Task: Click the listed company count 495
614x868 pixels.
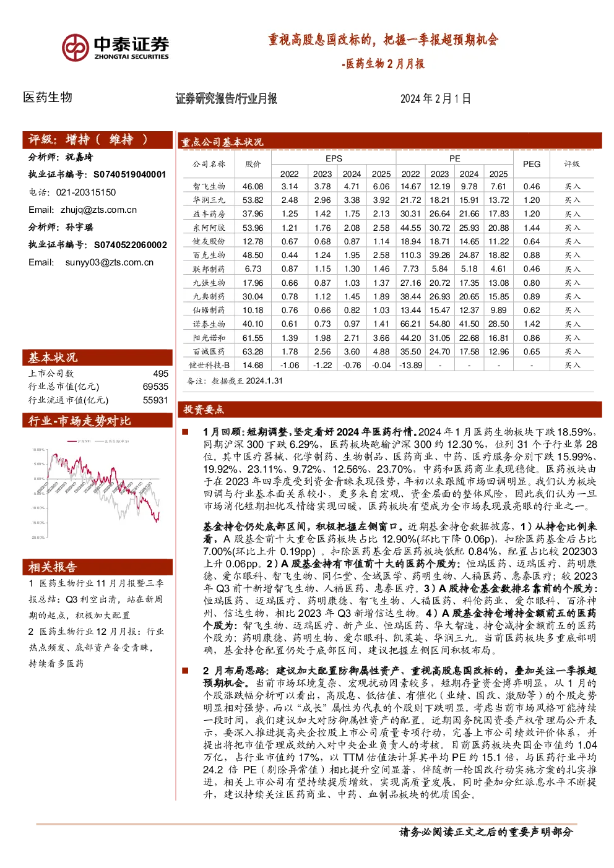Action: point(160,374)
